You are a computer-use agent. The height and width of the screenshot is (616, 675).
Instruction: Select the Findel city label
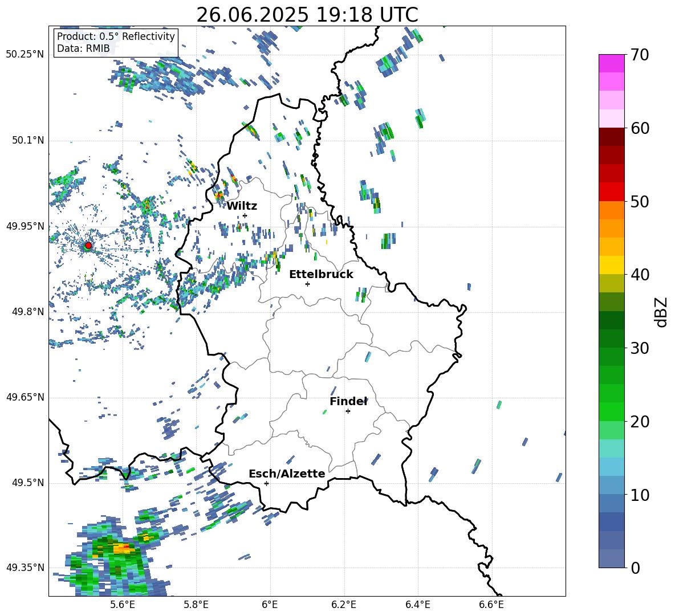[348, 401]
